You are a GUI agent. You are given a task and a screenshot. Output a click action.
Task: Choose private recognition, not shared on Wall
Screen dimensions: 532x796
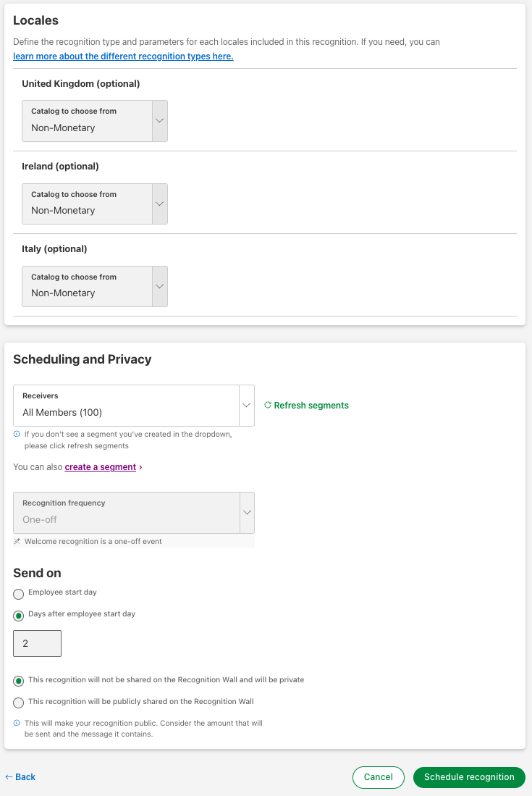19,682
